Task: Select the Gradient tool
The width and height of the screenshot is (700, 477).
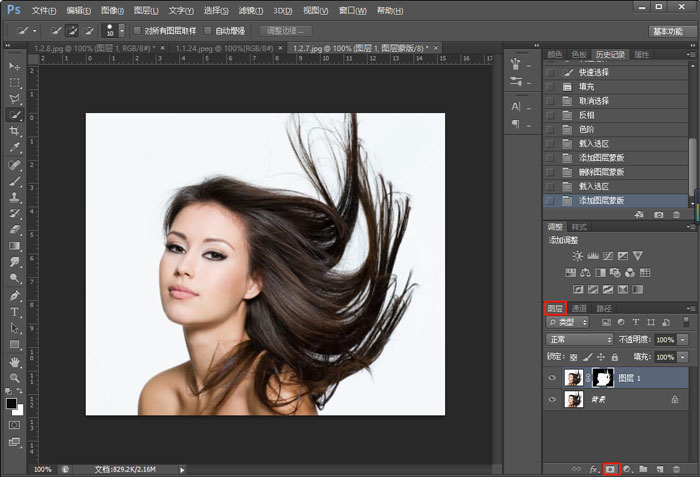Action: point(14,246)
